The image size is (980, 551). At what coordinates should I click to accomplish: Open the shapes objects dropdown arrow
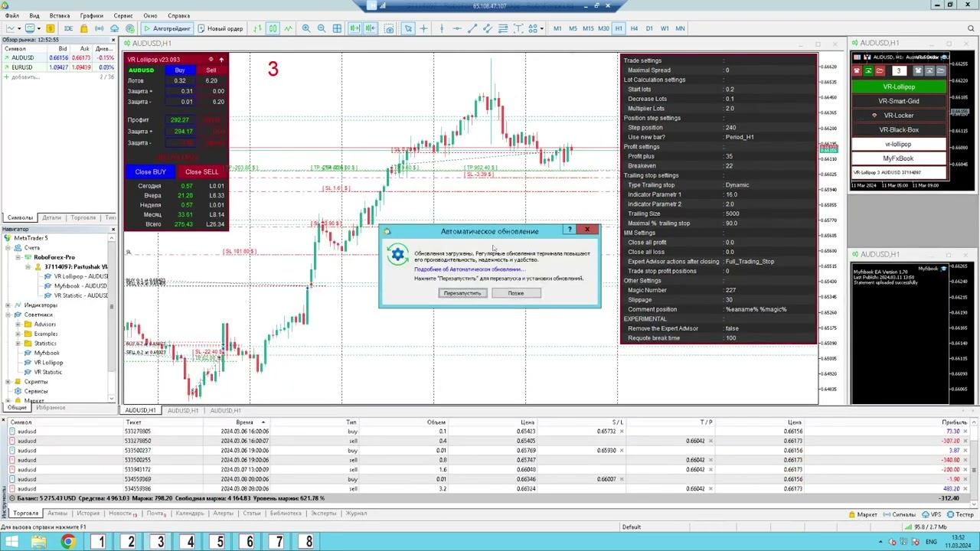pyautogui.click(x=542, y=28)
